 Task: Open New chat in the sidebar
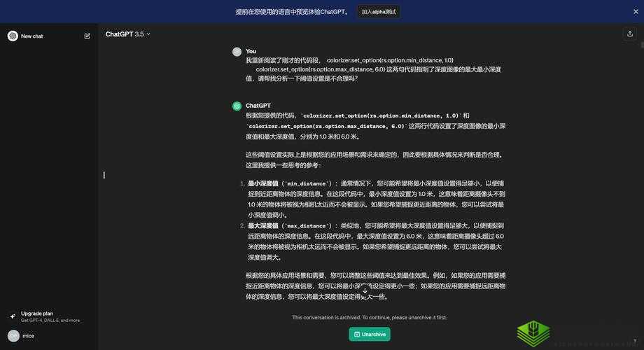(32, 36)
